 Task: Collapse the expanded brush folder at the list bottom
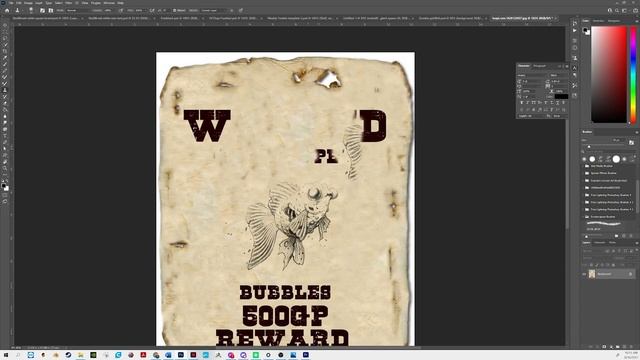point(583,217)
